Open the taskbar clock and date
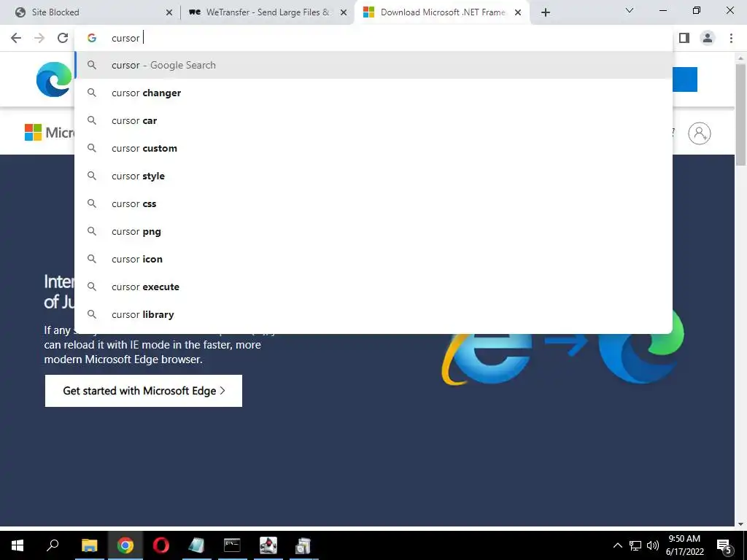Image resolution: width=747 pixels, height=560 pixels. tap(684, 545)
